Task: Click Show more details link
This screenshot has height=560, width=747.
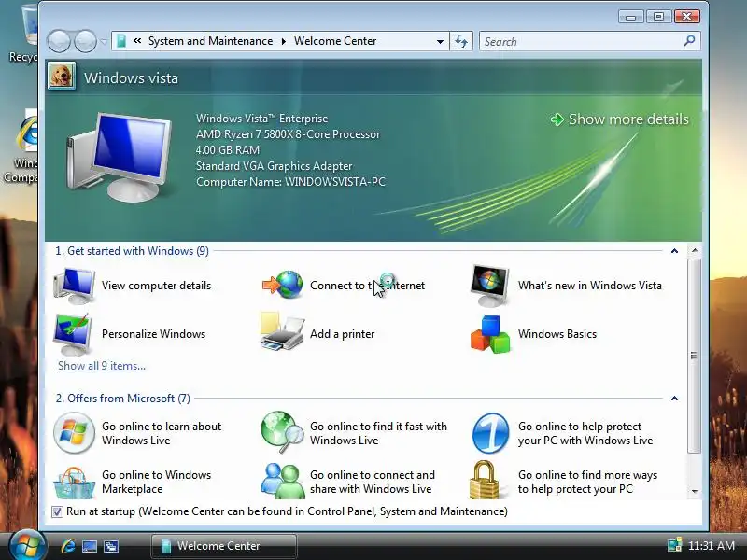Action: pyautogui.click(x=620, y=119)
